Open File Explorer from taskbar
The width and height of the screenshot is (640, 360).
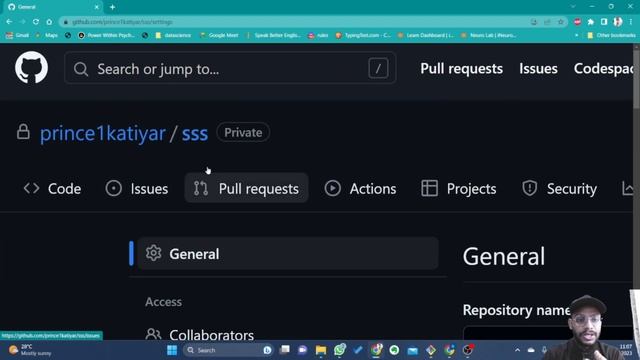321,350
